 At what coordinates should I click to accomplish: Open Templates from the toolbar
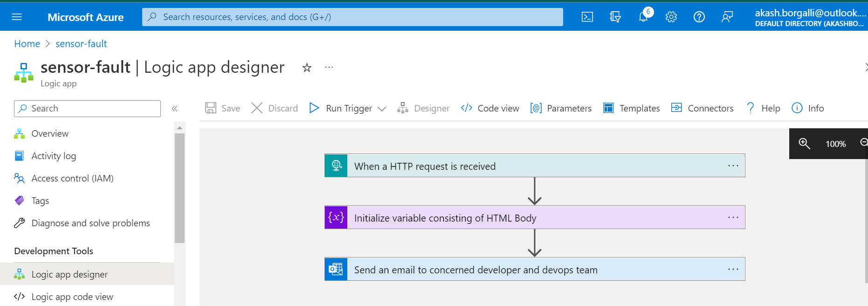coord(632,108)
